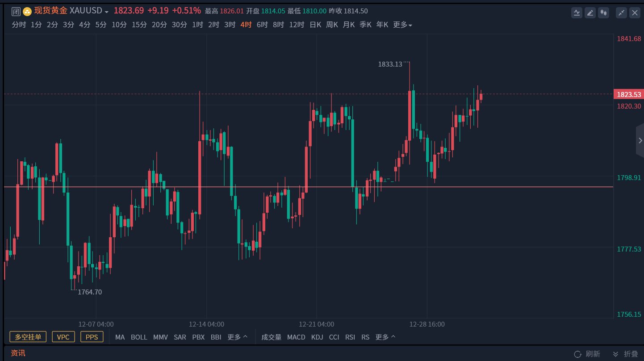Toggle the 多空挂单 overlay
The width and height of the screenshot is (644, 361).
pos(28,337)
